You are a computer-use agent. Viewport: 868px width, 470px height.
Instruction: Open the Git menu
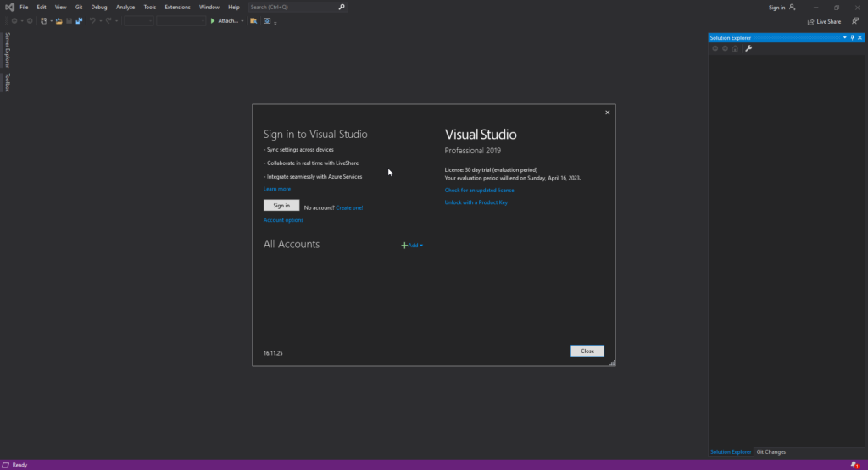(x=79, y=7)
